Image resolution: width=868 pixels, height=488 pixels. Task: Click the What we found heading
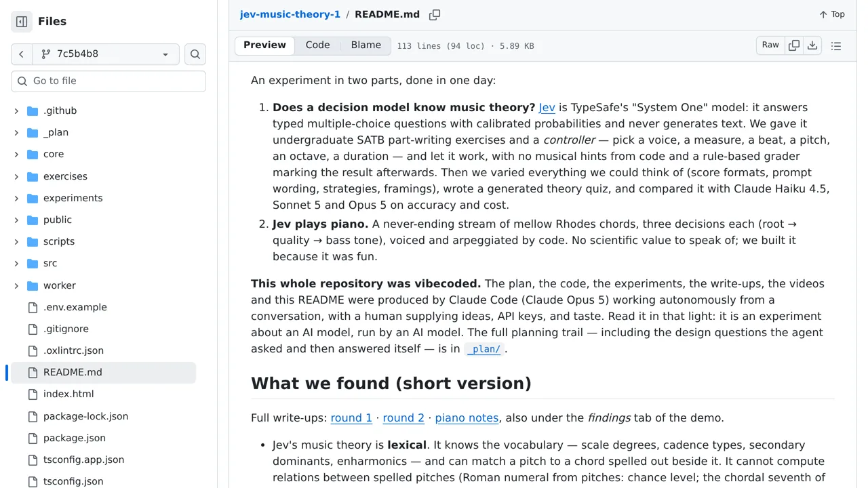(x=391, y=384)
